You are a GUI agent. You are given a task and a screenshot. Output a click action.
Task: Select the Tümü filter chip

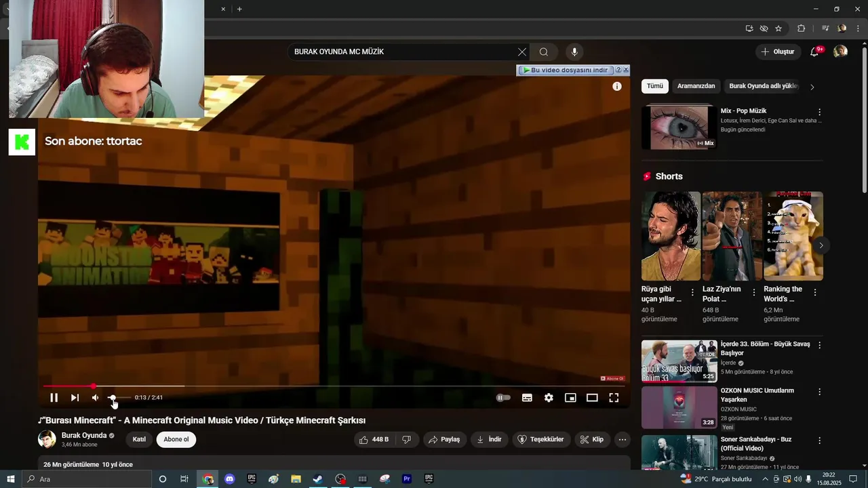click(x=655, y=86)
